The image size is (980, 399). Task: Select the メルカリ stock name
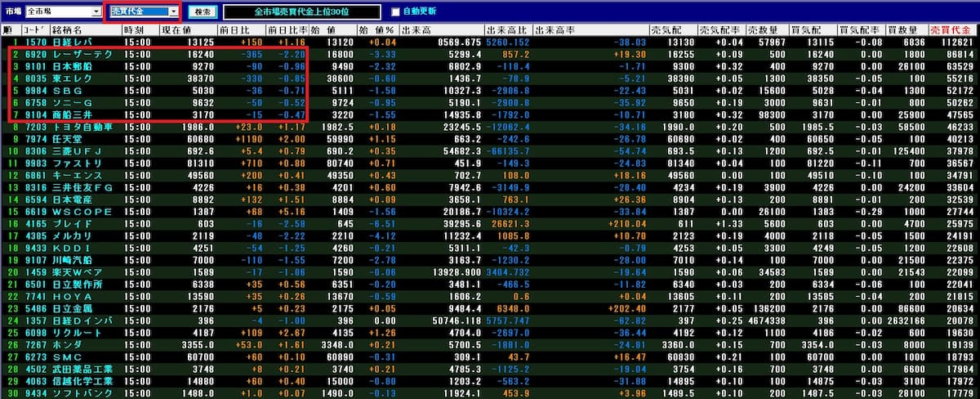(x=72, y=238)
